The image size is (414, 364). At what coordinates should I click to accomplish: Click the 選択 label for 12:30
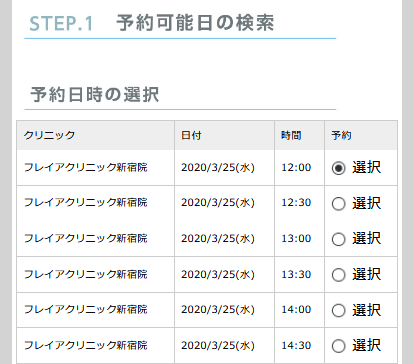(366, 203)
